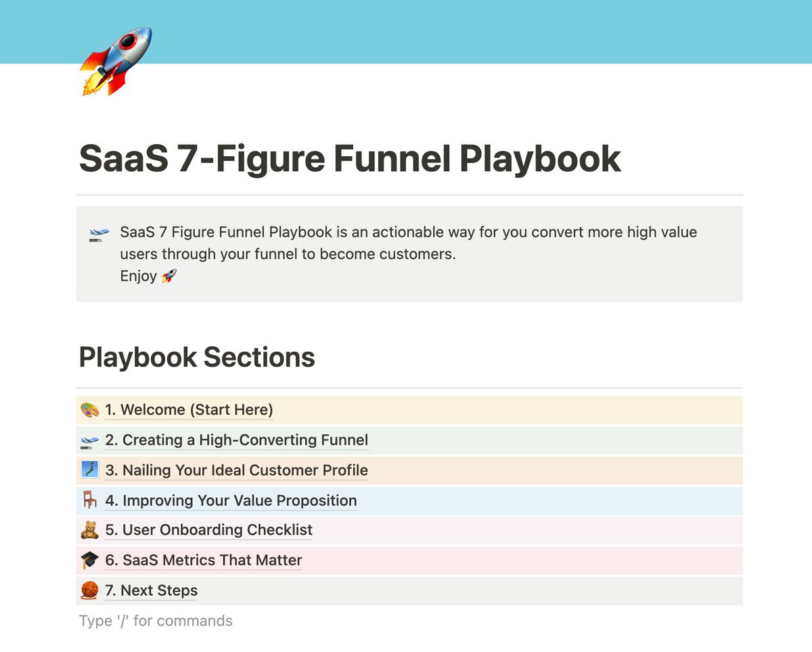This screenshot has width=812, height=652.
Task: Open 2. Creating a High-Converting Funnel page
Action: coord(236,440)
